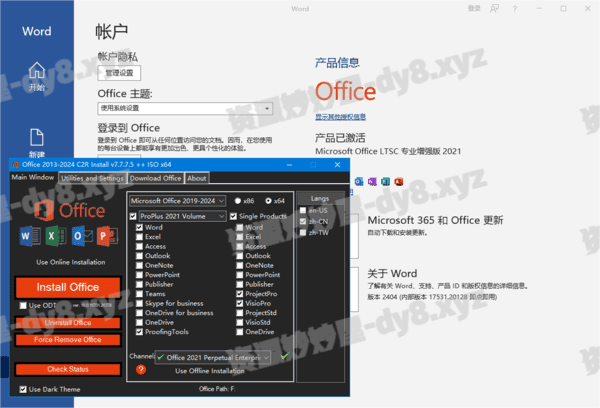This screenshot has width=600, height=408.
Task: Toggle the Use Dark Theme checkbox
Action: (x=23, y=390)
